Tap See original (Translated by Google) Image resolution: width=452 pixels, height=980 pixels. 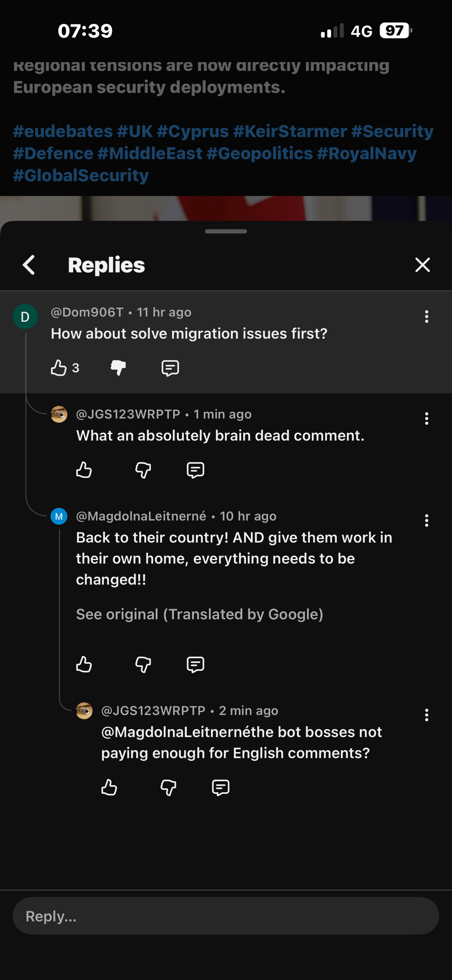pyautogui.click(x=200, y=614)
